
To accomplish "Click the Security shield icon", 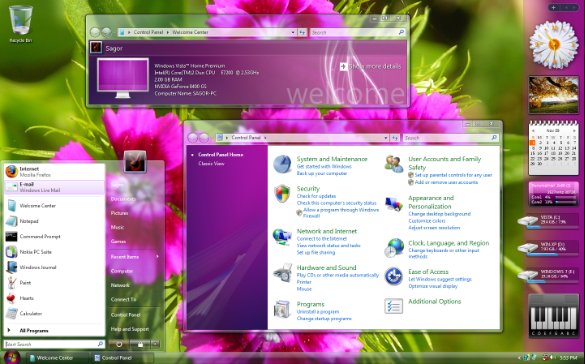I will pos(282,194).
